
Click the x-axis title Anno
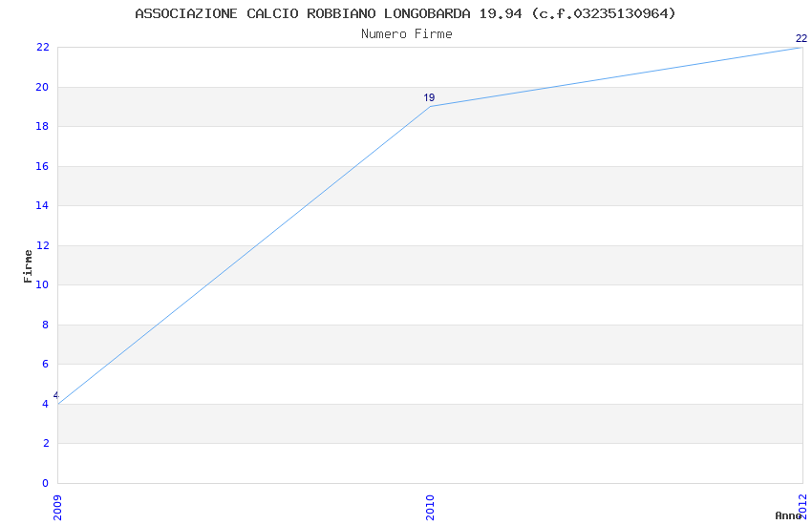(x=788, y=515)
